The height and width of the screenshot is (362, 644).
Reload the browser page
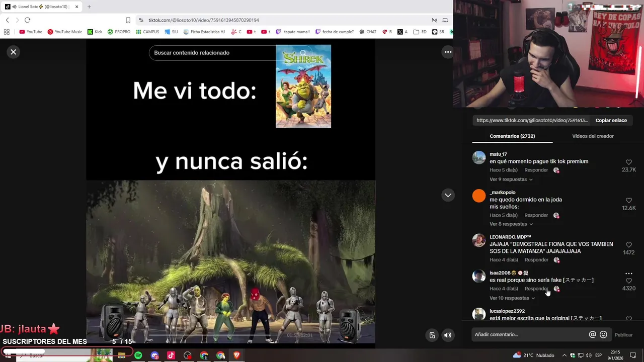27,20
